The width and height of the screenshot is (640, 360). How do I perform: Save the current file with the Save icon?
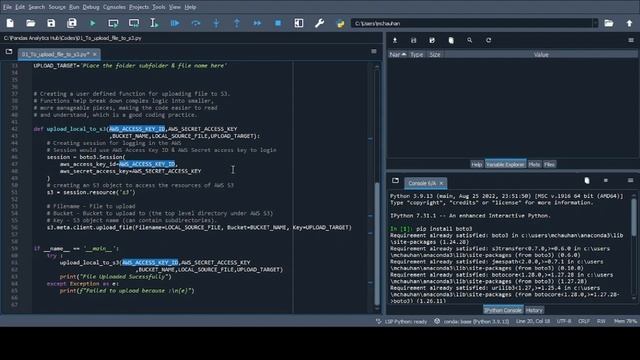click(x=51, y=23)
